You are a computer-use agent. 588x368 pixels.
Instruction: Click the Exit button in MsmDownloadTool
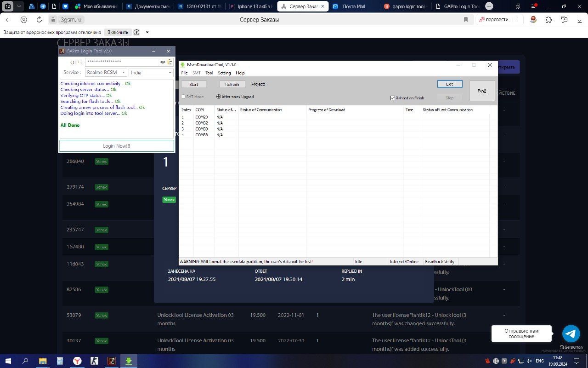coord(450,84)
